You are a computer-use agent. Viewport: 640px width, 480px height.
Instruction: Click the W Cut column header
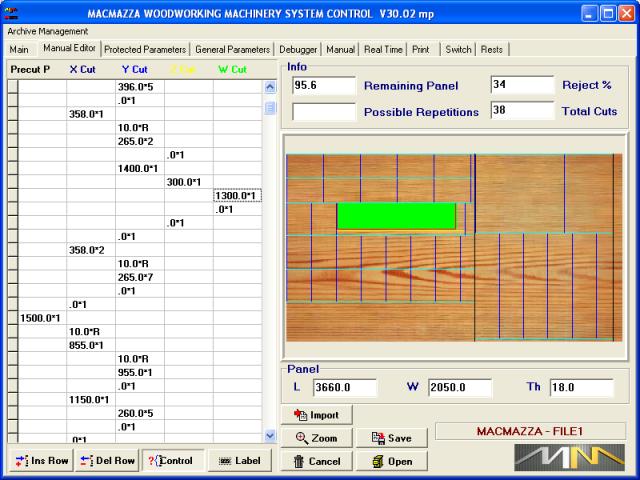tap(232, 69)
